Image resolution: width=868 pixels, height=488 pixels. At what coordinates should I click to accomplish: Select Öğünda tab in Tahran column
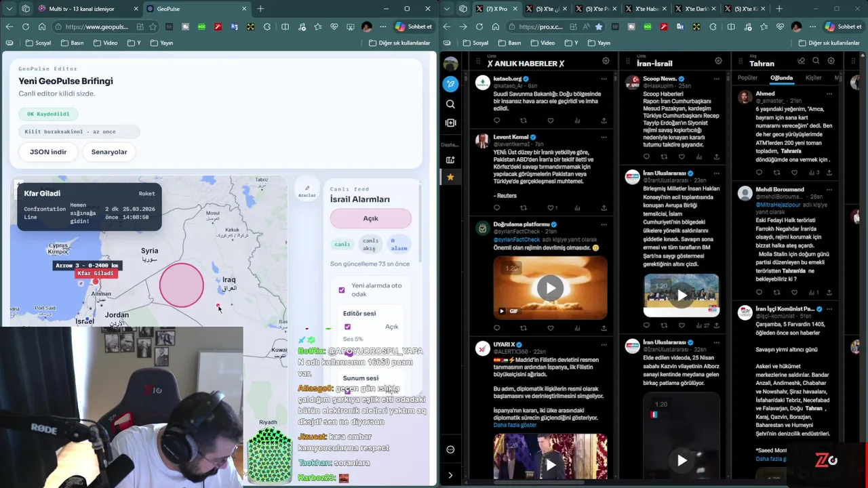(x=781, y=77)
